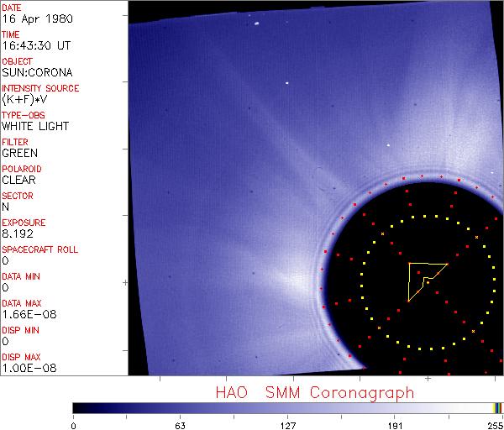Click the DATA MAX value 1.66E-08
The image size is (504, 430).
(26, 314)
